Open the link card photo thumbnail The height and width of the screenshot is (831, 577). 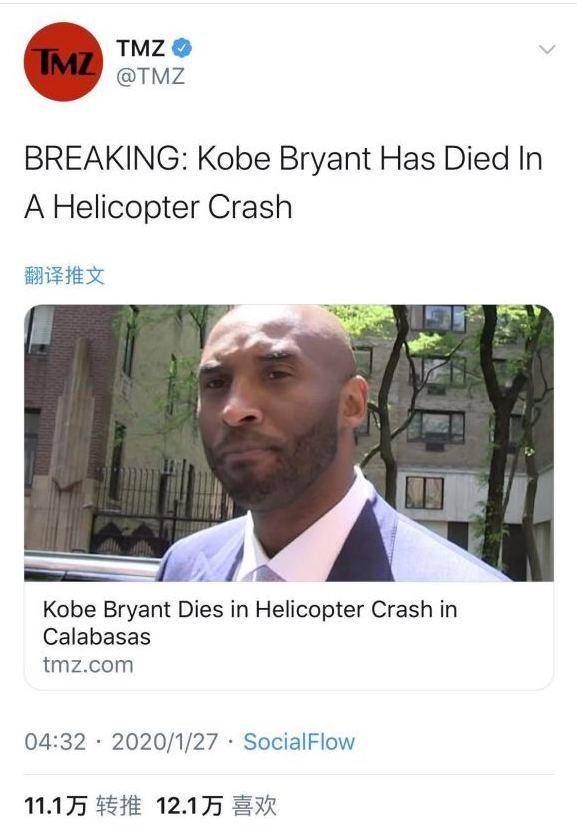pos(289,443)
